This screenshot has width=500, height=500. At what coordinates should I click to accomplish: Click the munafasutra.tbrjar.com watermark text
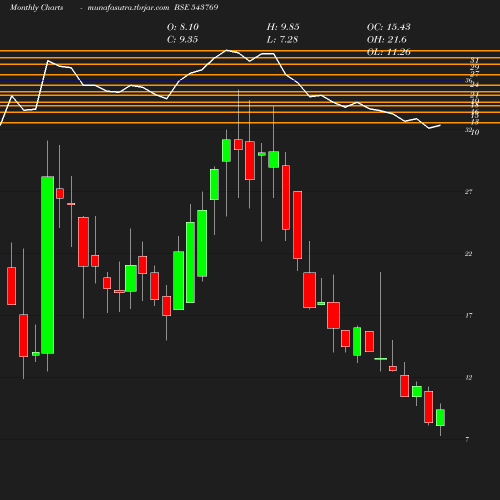tap(128, 7)
